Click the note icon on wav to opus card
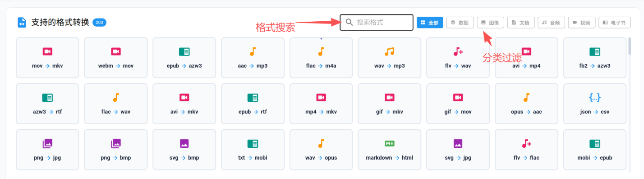 (x=321, y=144)
